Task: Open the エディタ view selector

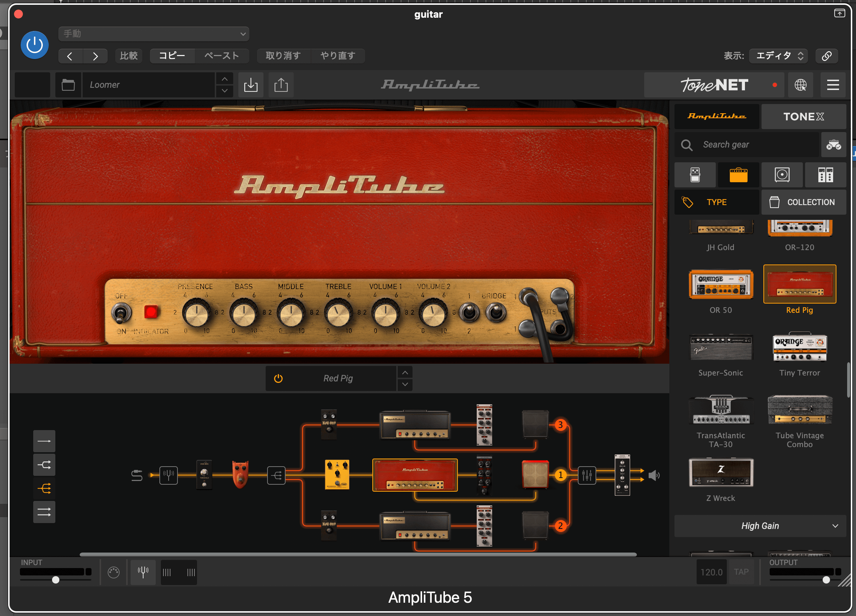Action: pos(778,56)
